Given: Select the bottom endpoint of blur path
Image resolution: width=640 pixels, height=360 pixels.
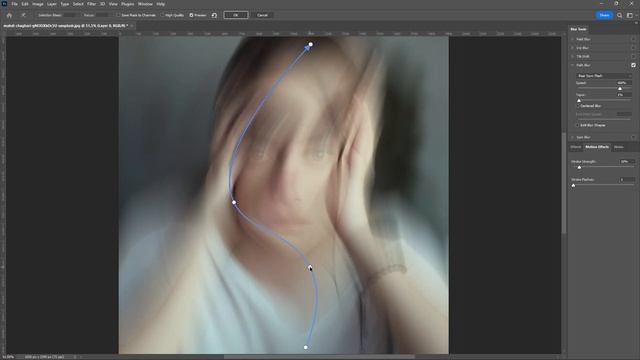Looking at the screenshot, I should 306,347.
